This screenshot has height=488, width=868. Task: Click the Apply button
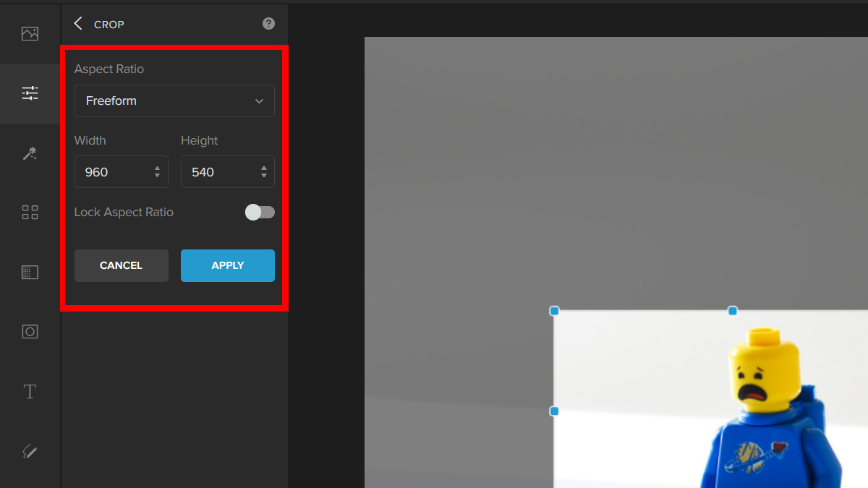[228, 265]
